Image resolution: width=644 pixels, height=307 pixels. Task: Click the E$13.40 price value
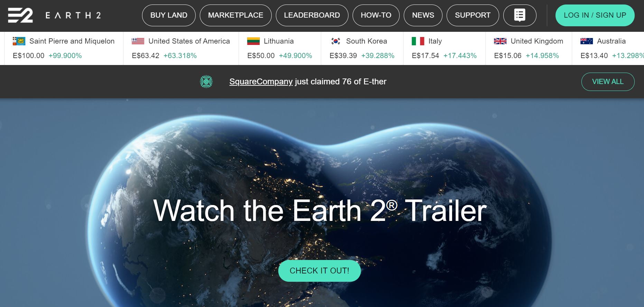594,56
